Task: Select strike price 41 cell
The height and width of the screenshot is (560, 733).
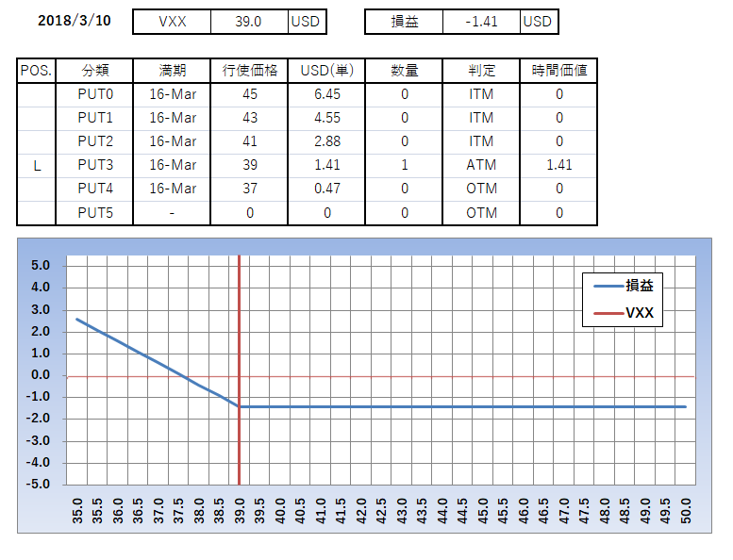Action: click(250, 141)
